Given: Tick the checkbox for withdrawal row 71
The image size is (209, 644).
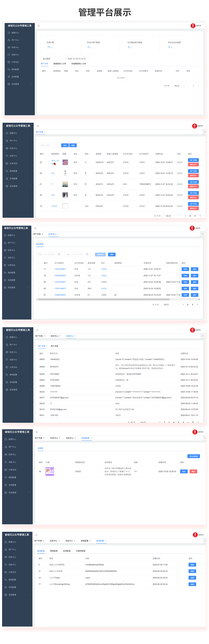Looking at the screenshot, I should [x=39, y=269].
